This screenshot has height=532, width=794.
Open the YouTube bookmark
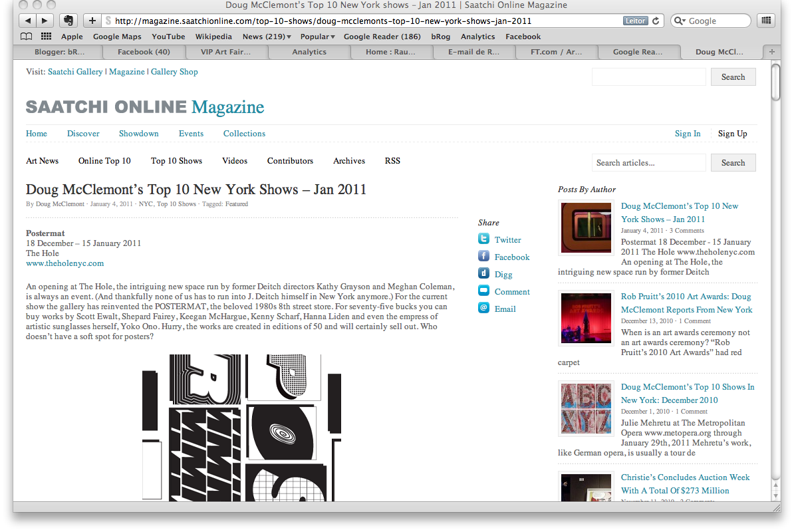(168, 37)
